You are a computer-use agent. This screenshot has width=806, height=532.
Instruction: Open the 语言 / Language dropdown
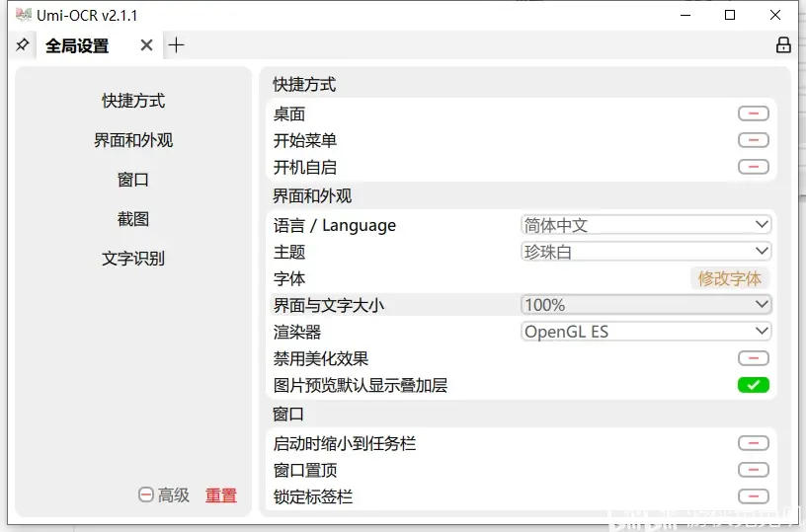pyautogui.click(x=646, y=225)
